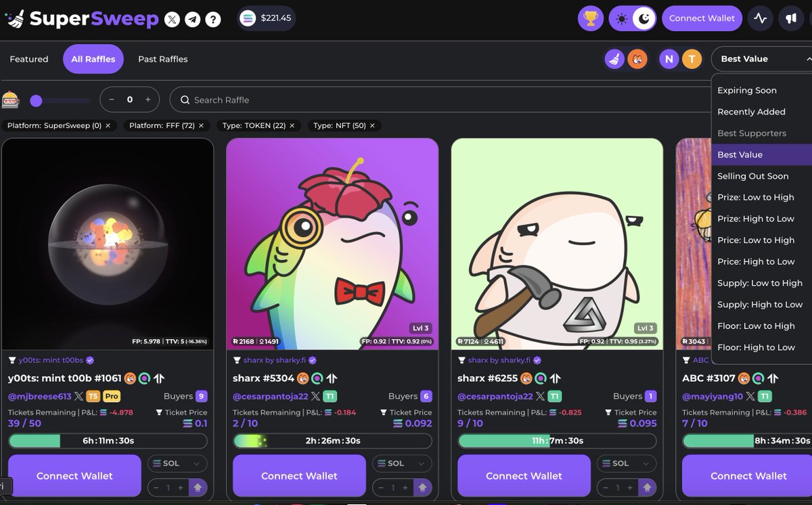Click the double-arrow icon beside sharx #6255
The image size is (812, 505).
(555, 378)
